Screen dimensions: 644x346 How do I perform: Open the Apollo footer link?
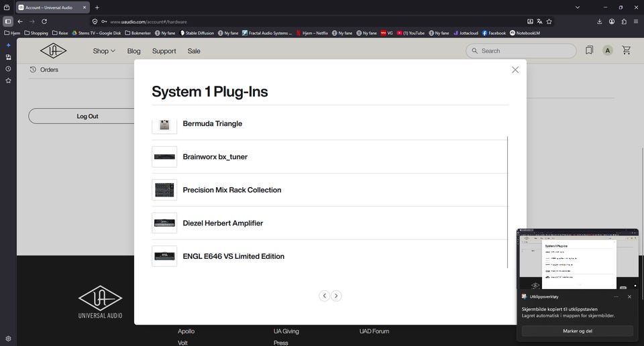186,331
